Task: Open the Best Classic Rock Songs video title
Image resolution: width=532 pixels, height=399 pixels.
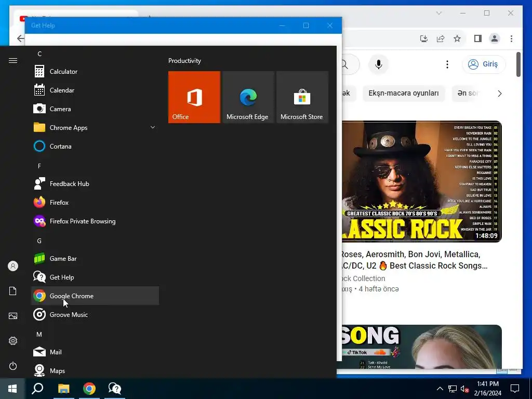Action: [415, 260]
